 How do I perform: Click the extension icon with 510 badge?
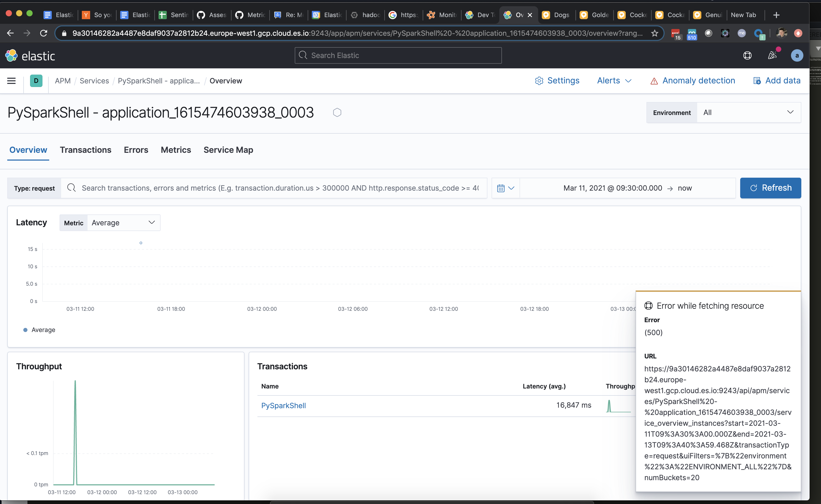coord(692,34)
